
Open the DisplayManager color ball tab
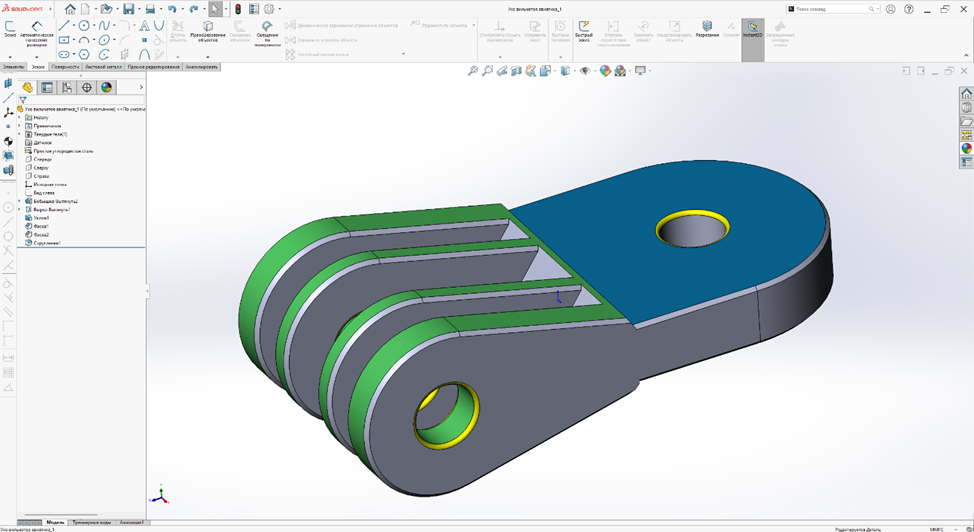pos(106,88)
